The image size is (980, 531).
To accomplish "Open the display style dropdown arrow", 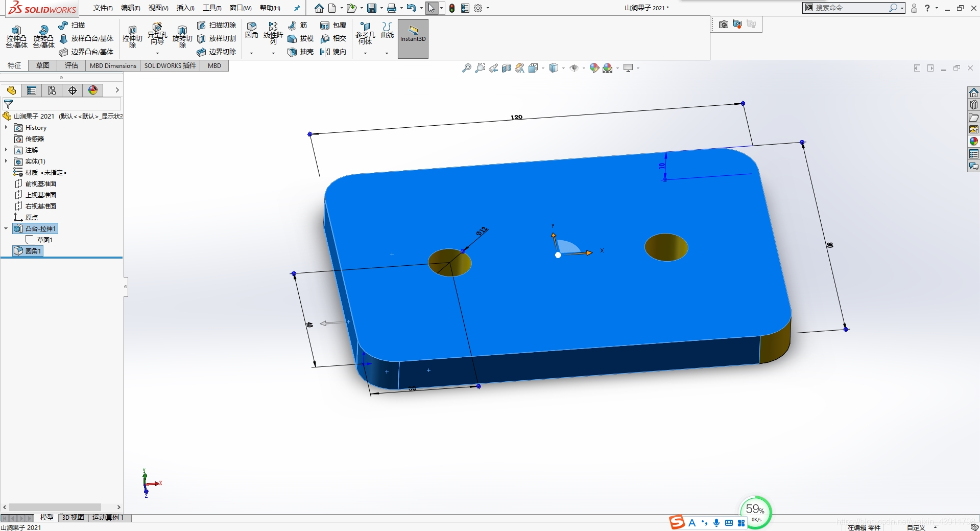I will 563,68.
